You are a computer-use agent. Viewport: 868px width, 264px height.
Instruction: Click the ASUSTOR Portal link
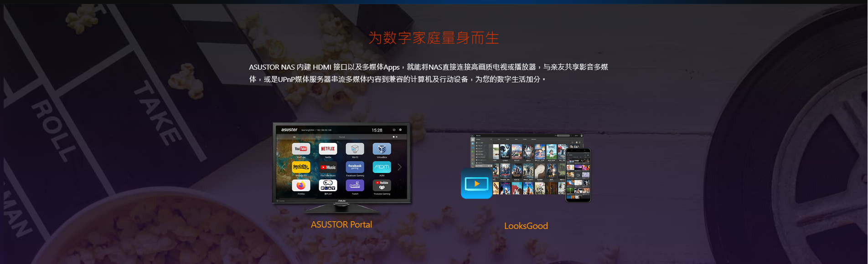(x=341, y=224)
